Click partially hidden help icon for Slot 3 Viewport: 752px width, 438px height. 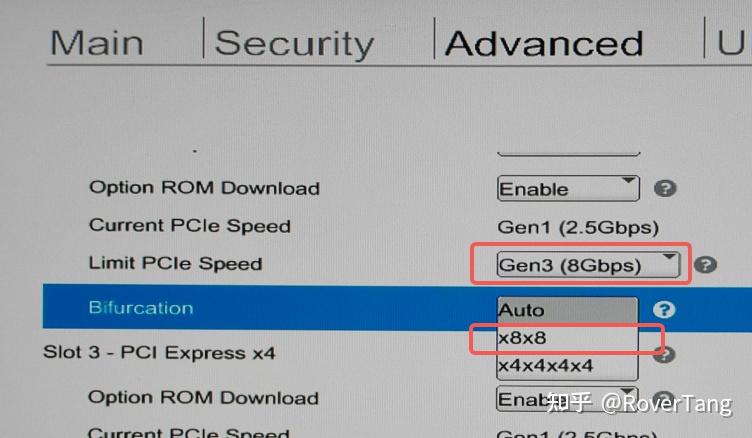click(x=665, y=355)
